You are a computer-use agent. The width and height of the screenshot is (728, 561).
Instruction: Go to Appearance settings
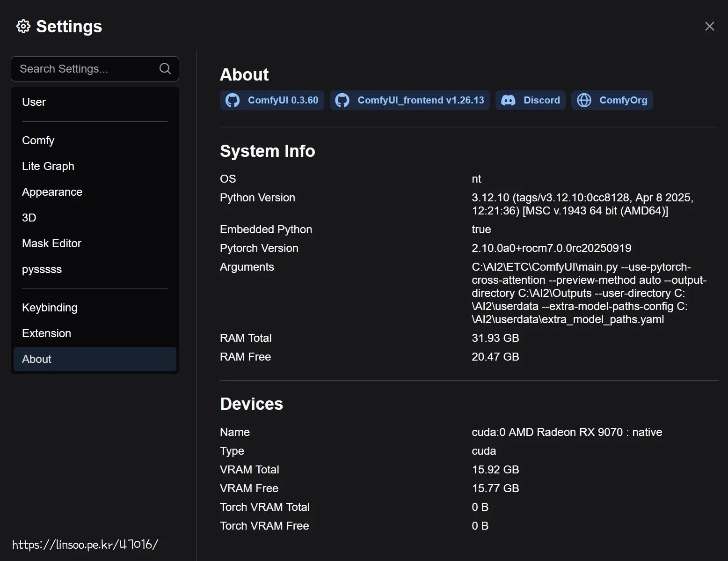[95, 192]
